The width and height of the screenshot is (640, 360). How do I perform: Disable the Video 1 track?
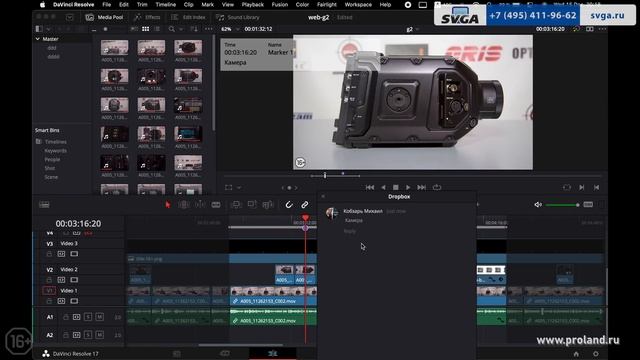tap(74, 301)
